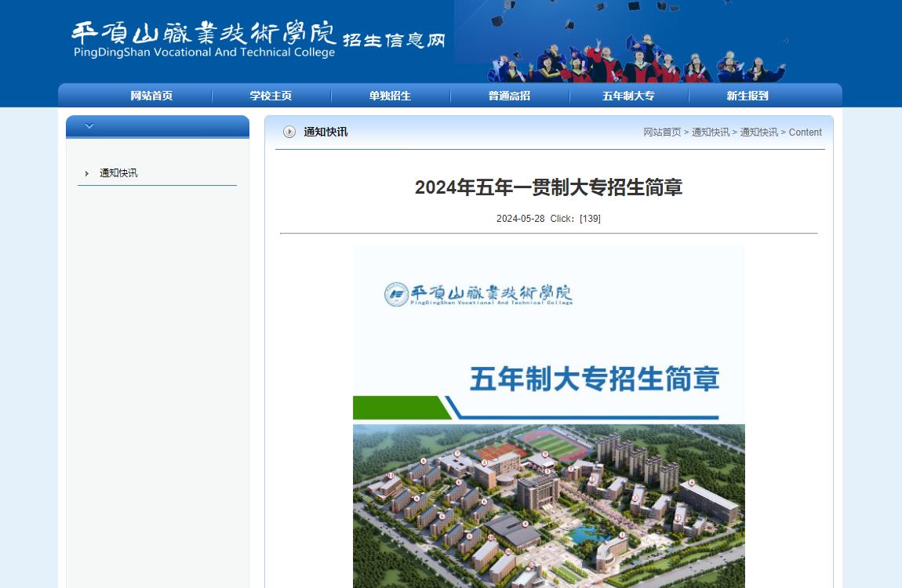902x588 pixels.
Task: Follow the second 通知快讯 breadcrumb before Content
Action: 758,132
